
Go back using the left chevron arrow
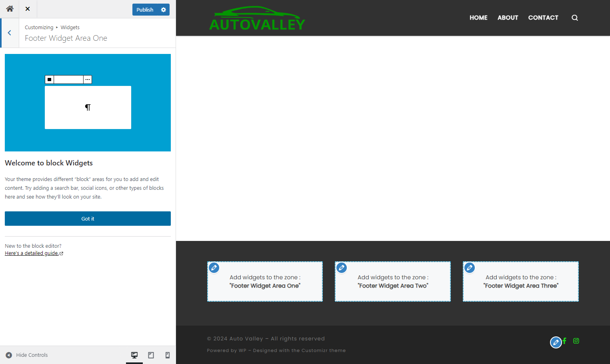click(10, 33)
